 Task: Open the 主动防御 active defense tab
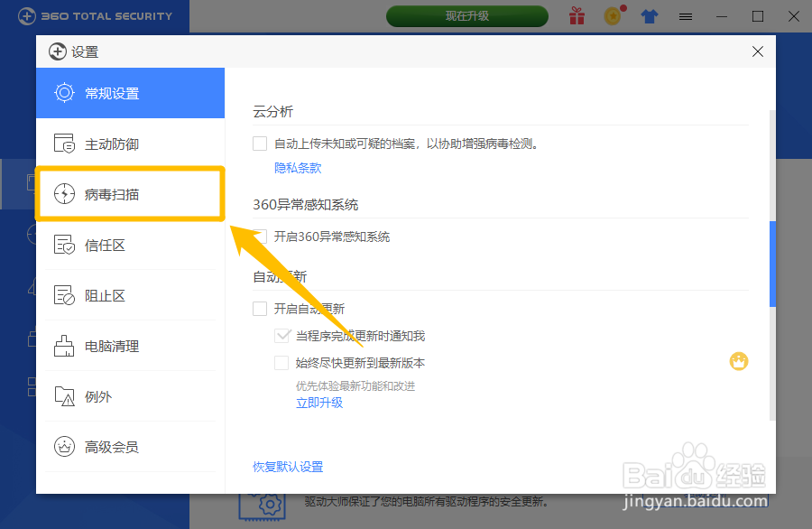click(130, 144)
